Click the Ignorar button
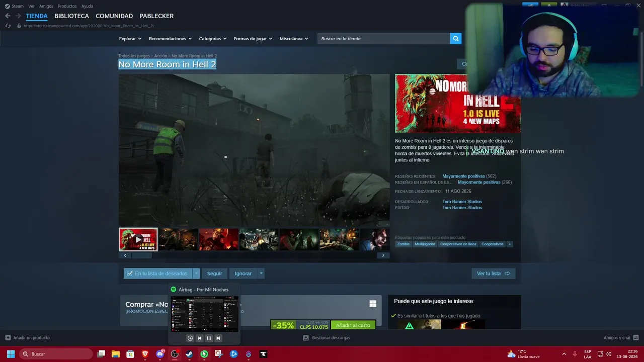644x362 pixels. click(243, 274)
